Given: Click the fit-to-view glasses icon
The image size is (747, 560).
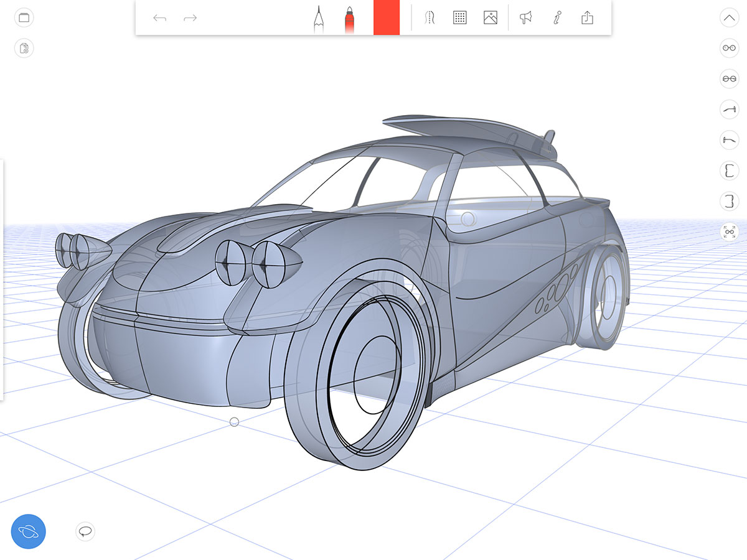Looking at the screenshot, I should pyautogui.click(x=729, y=231).
